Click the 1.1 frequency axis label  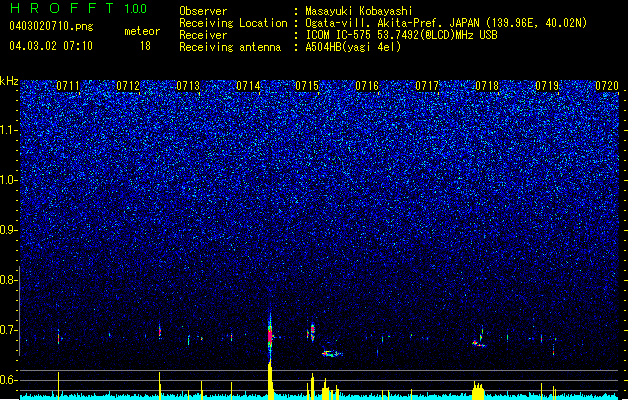(9, 130)
